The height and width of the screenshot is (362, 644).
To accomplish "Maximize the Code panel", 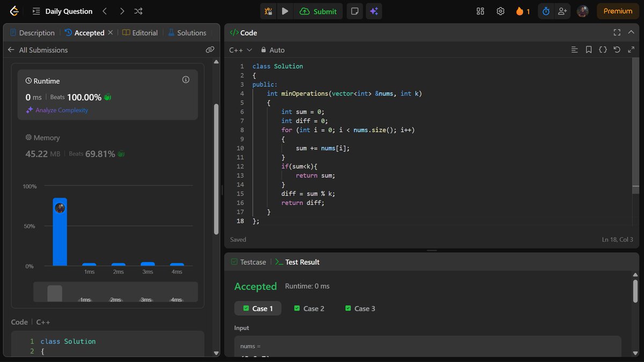I will click(x=617, y=33).
